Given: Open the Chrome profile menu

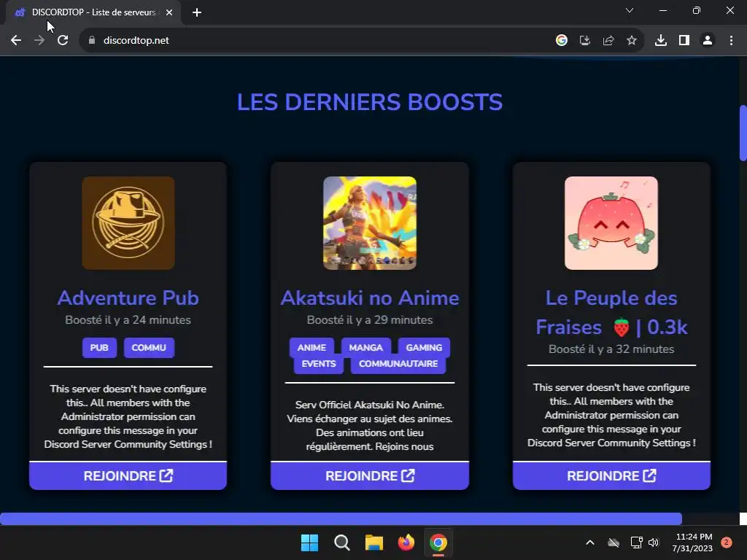Looking at the screenshot, I should pyautogui.click(x=708, y=41).
